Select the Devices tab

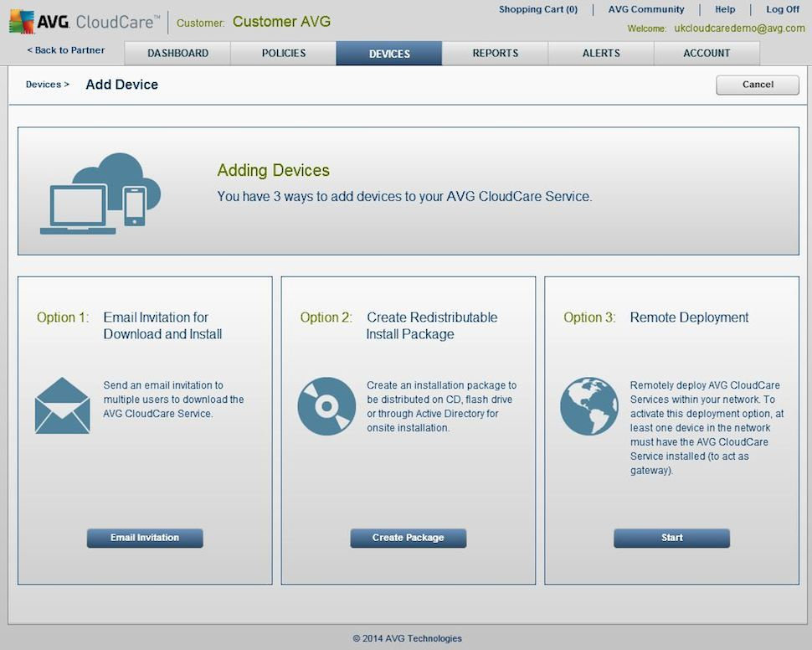pyautogui.click(x=389, y=54)
